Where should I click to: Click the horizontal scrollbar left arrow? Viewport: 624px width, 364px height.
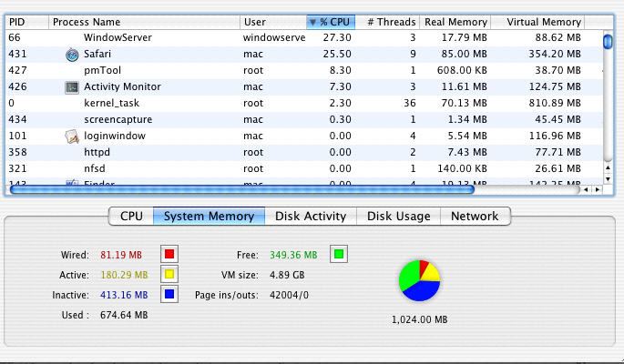(586, 190)
